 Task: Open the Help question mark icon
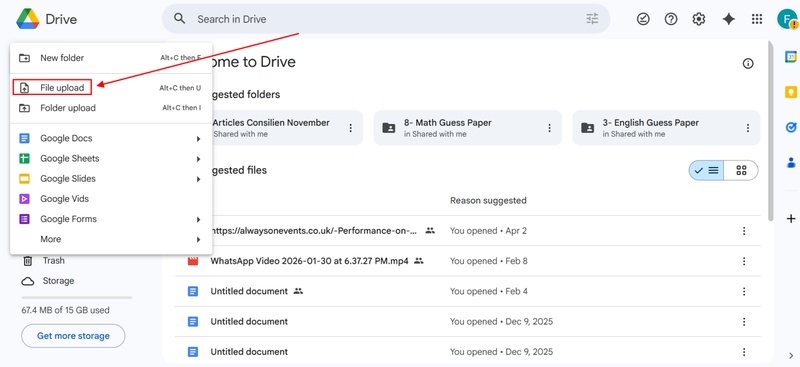pyautogui.click(x=671, y=19)
